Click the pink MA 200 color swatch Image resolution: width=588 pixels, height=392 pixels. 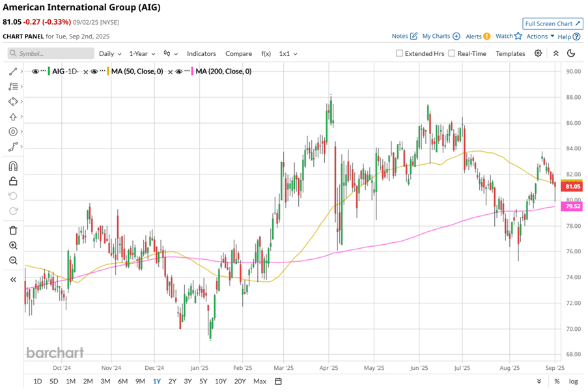point(192,71)
